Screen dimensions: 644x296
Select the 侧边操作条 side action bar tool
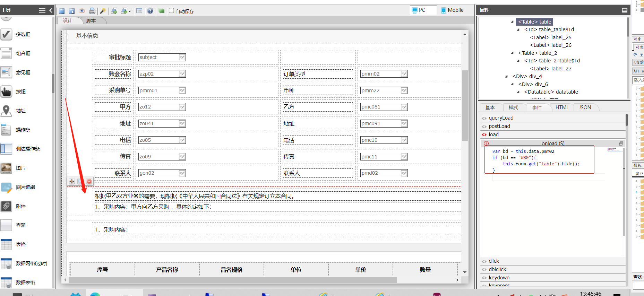coord(28,149)
